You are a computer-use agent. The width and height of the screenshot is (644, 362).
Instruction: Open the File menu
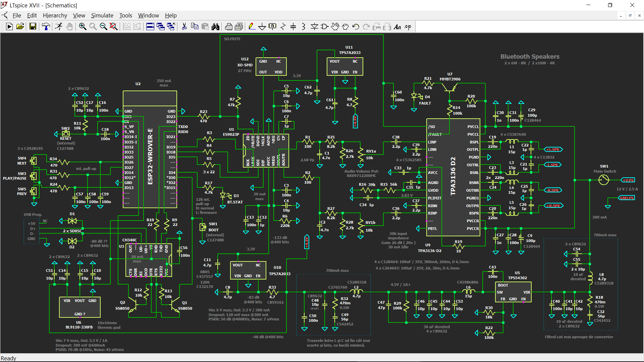[17, 15]
